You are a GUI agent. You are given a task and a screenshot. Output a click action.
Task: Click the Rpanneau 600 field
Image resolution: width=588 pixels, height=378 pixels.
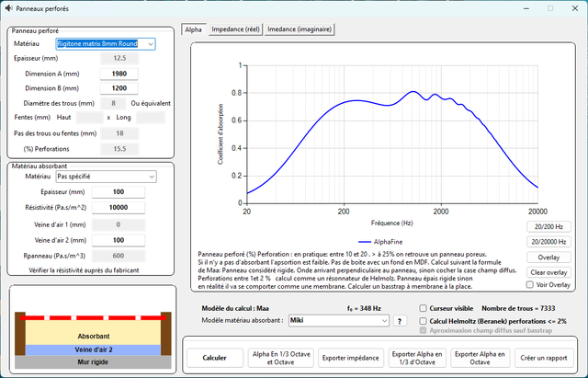[119, 256]
